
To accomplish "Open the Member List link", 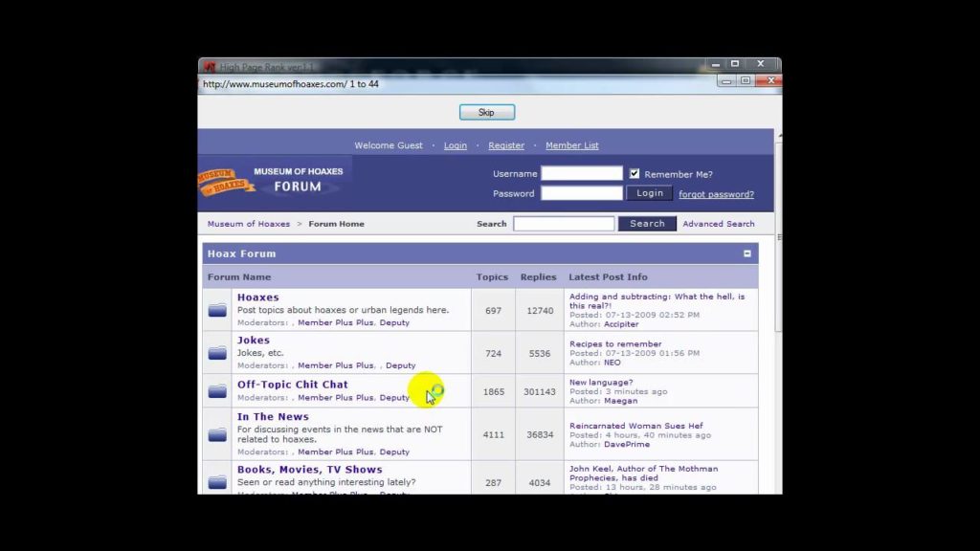I will point(572,145).
